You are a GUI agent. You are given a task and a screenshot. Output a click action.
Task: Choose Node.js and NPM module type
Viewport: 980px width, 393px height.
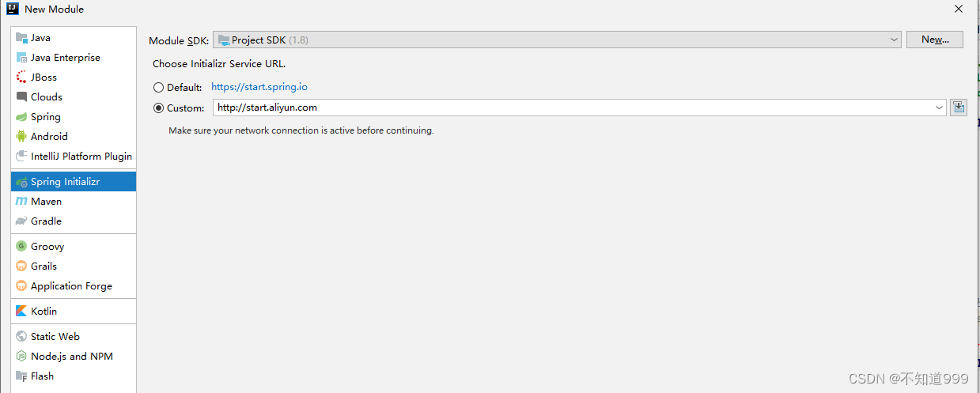click(74, 357)
